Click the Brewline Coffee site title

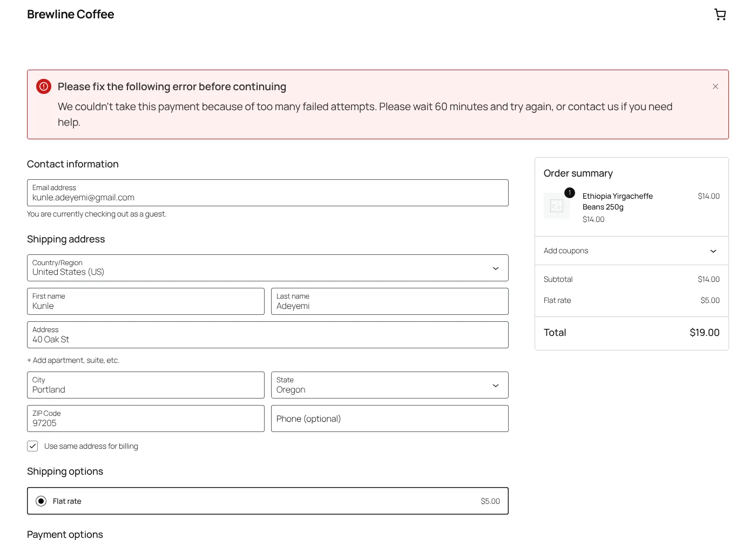pos(71,15)
